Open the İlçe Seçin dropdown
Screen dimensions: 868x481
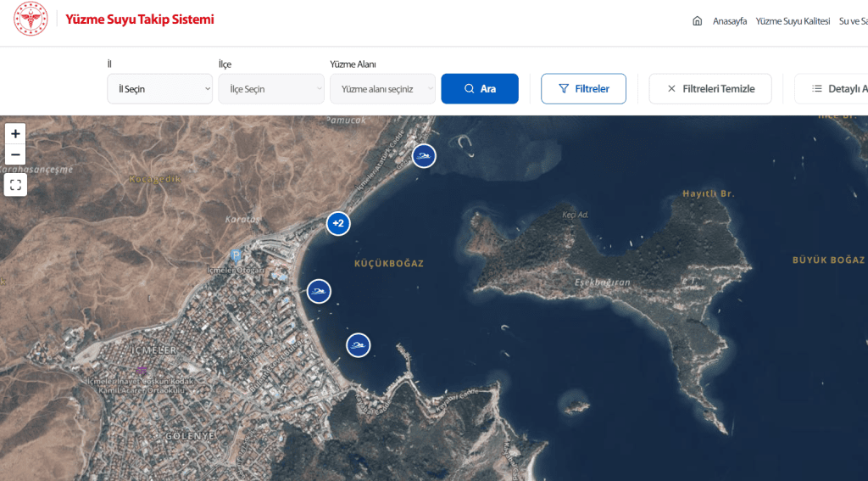270,89
